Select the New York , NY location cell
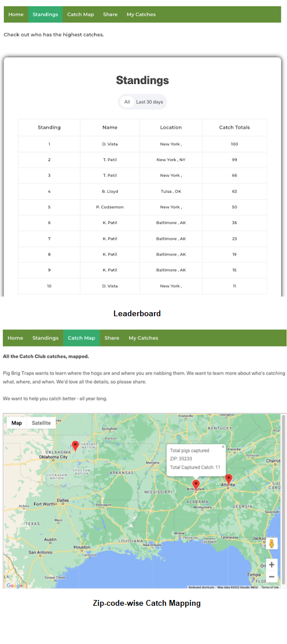The height and width of the screenshot is (644, 287). [x=171, y=160]
